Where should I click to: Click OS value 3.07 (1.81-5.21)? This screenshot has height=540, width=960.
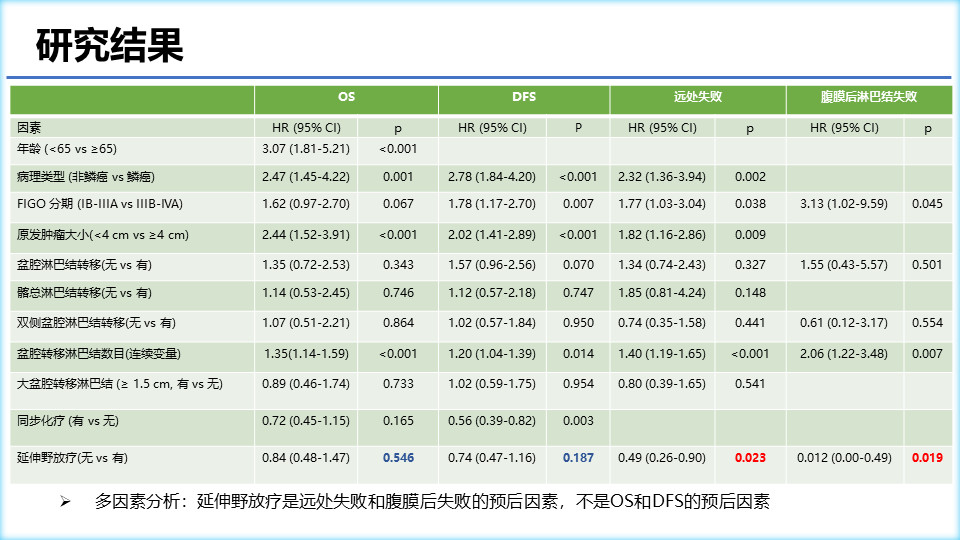coord(306,149)
